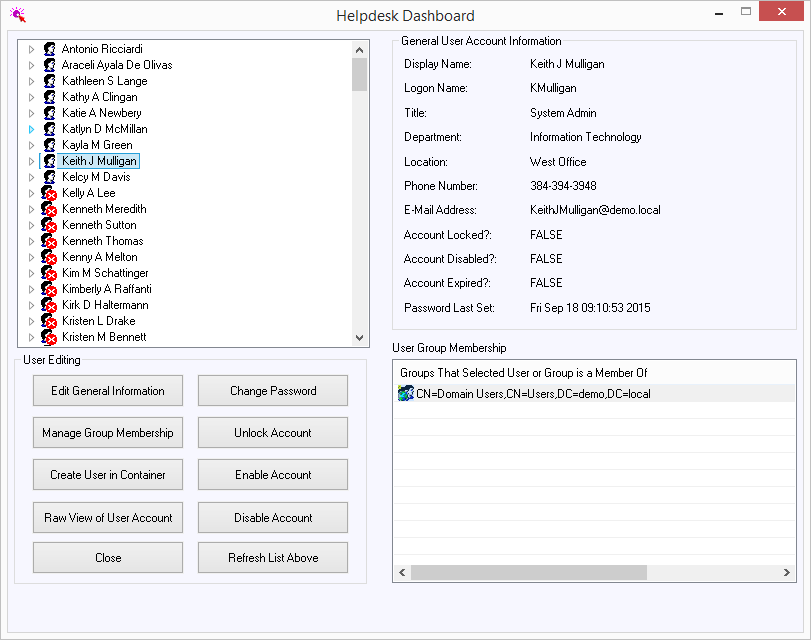Click the Domain Users group icon
The height and width of the screenshot is (640, 811).
pyautogui.click(x=405, y=394)
